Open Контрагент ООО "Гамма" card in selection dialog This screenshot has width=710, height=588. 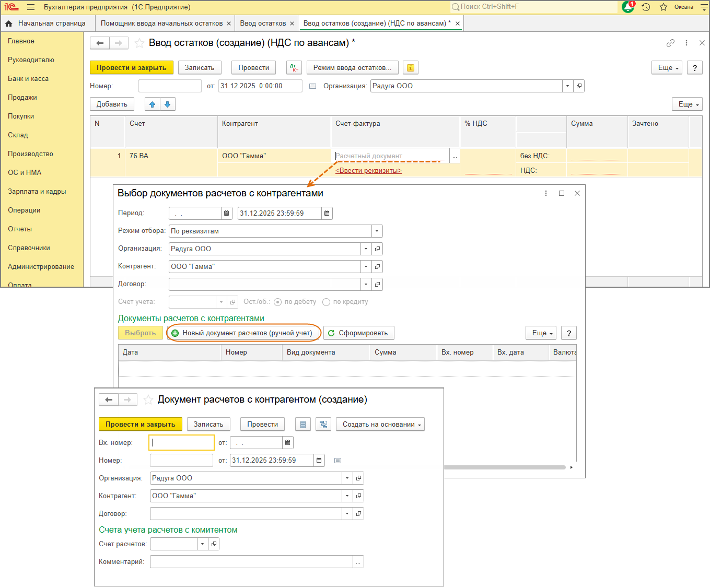(377, 267)
